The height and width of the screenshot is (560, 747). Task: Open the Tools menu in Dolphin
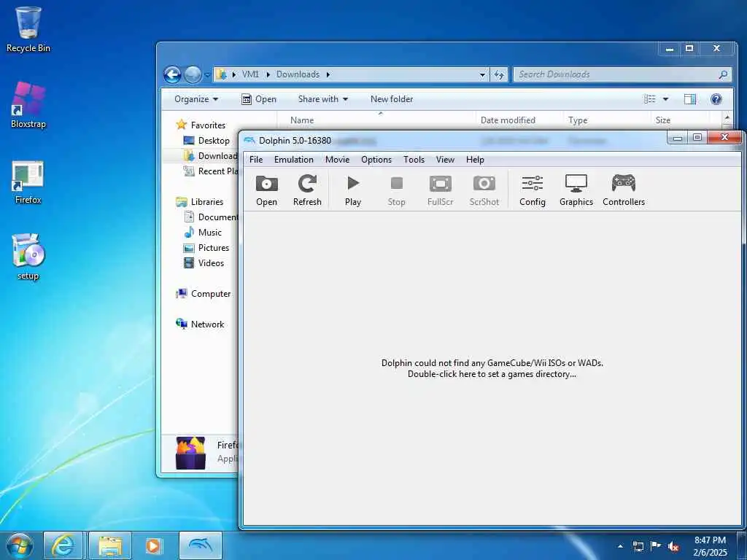click(x=414, y=160)
